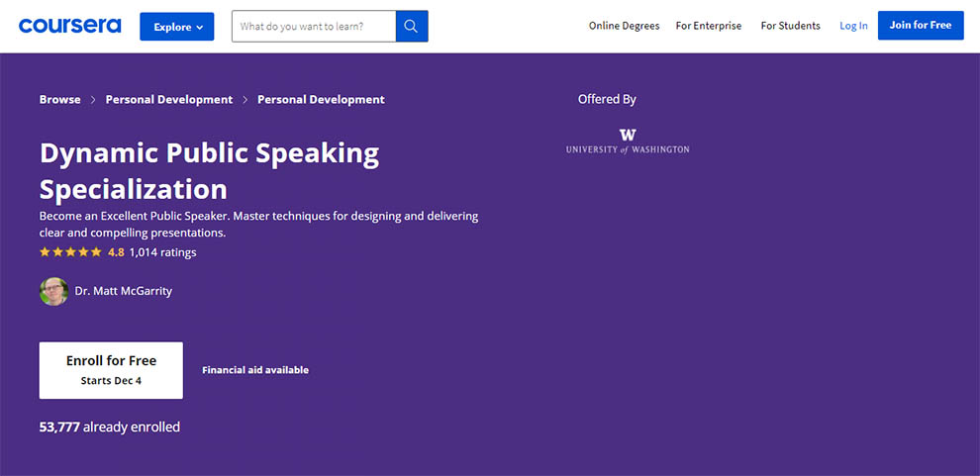
Task: Click the course description 'Become an Excellent Public Speaker'
Action: (258, 225)
